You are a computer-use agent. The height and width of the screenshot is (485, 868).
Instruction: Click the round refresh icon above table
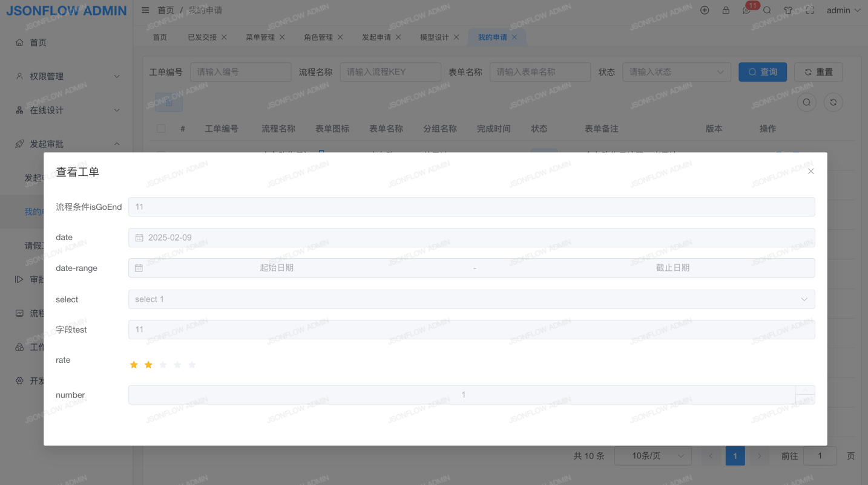point(833,103)
